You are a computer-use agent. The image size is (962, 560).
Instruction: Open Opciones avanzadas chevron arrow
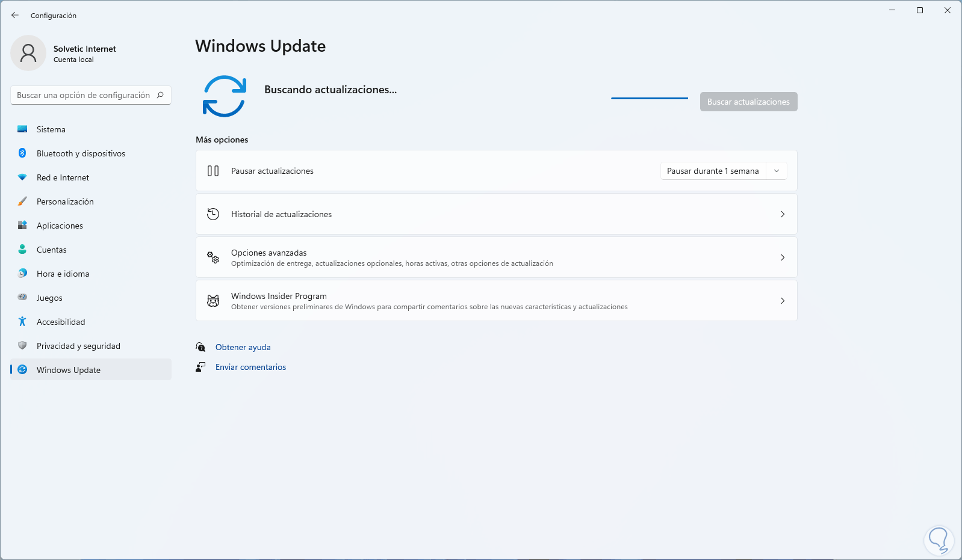pyautogui.click(x=783, y=257)
